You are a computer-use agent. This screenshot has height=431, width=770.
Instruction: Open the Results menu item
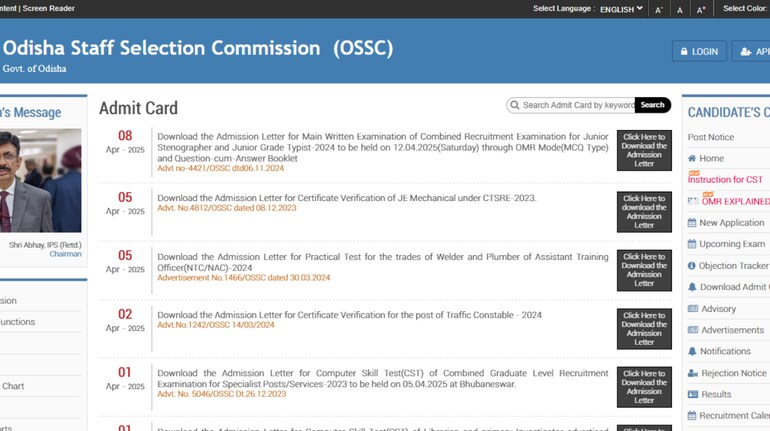coord(715,394)
